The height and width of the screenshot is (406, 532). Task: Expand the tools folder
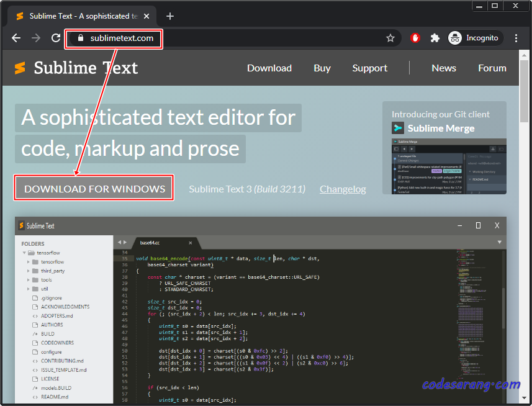tap(28, 280)
